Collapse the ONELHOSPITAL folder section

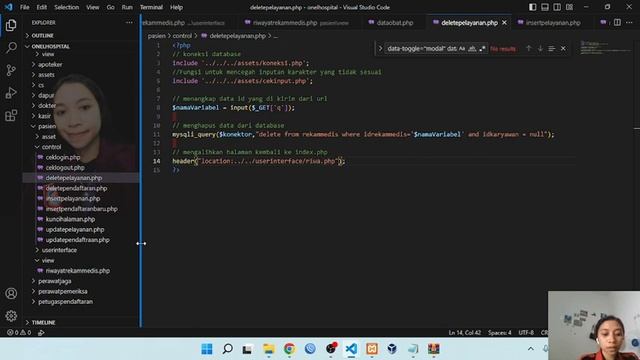(82, 46)
